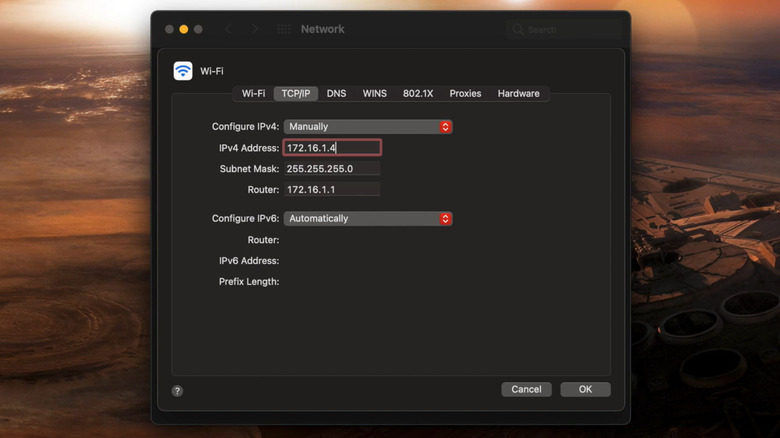780x438 pixels.
Task: Click the Wi-Fi icon beside the heading
Action: [x=183, y=71]
